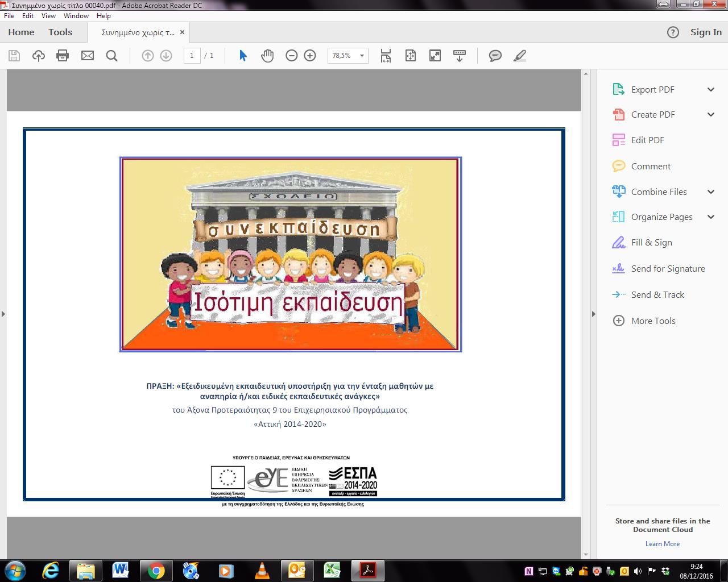Open the Send & Track tool
The height and width of the screenshot is (582, 728).
(x=657, y=295)
